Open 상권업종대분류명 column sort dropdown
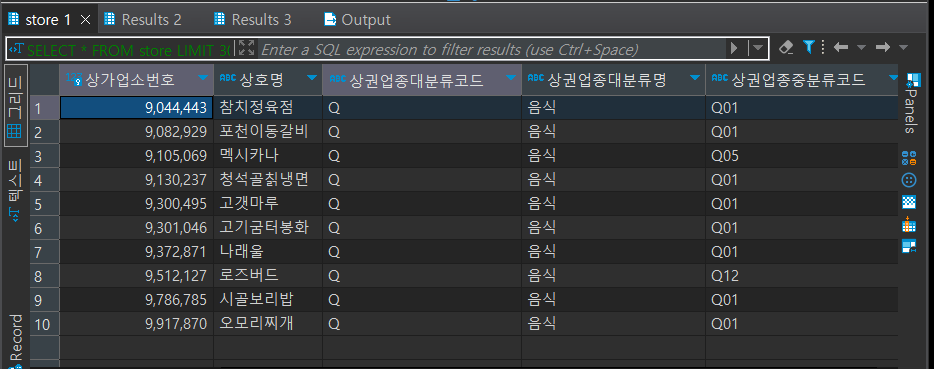The width and height of the screenshot is (934, 369). pos(695,78)
